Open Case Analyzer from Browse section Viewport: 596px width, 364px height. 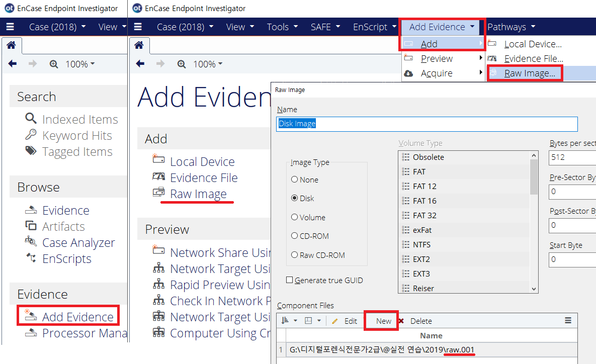coord(78,243)
